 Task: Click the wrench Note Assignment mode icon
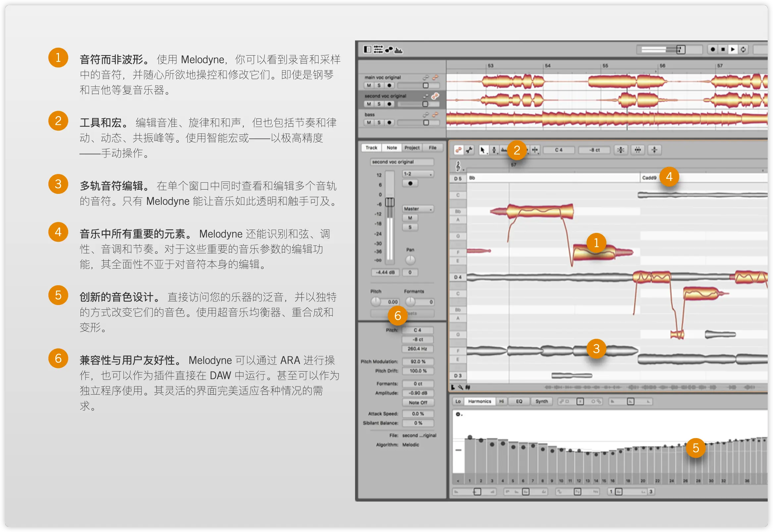[x=469, y=150]
